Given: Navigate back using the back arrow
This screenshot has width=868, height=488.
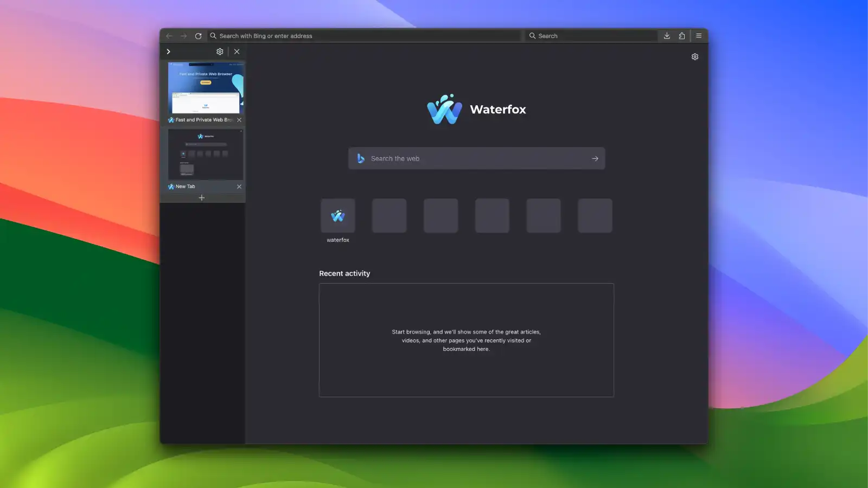Looking at the screenshot, I should click(x=169, y=36).
